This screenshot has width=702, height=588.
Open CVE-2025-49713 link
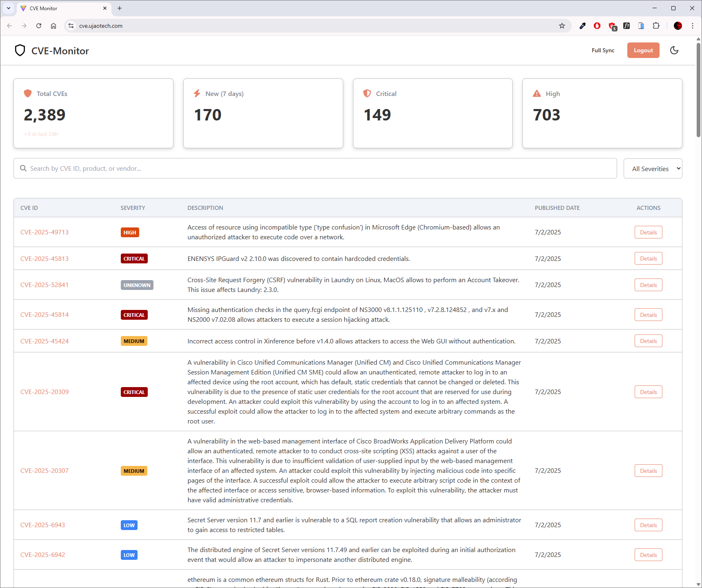point(44,232)
